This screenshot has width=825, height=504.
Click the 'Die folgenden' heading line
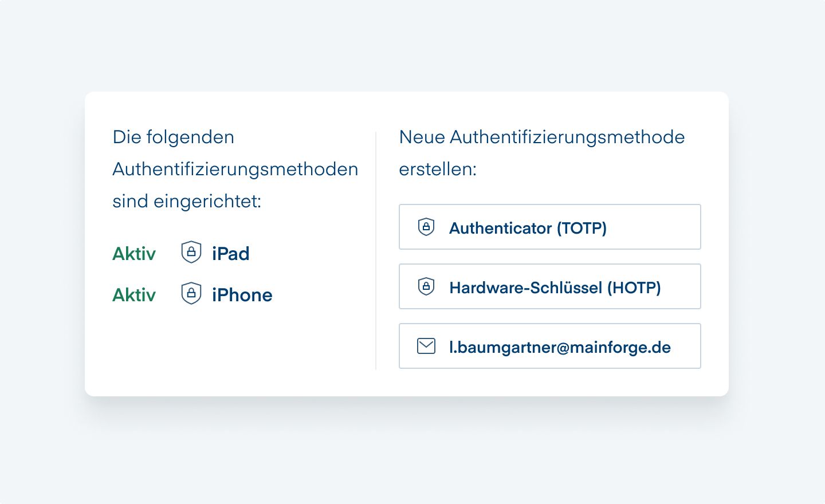pyautogui.click(x=174, y=137)
